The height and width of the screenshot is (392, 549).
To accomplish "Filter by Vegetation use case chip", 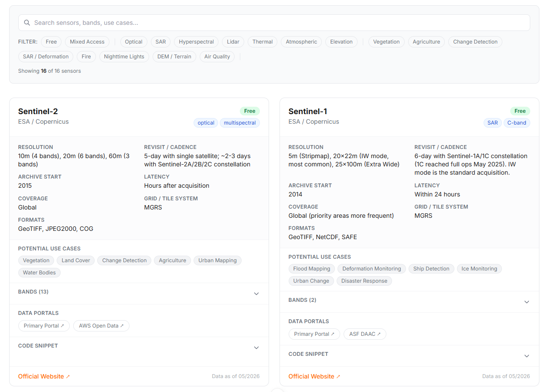I will click(386, 42).
